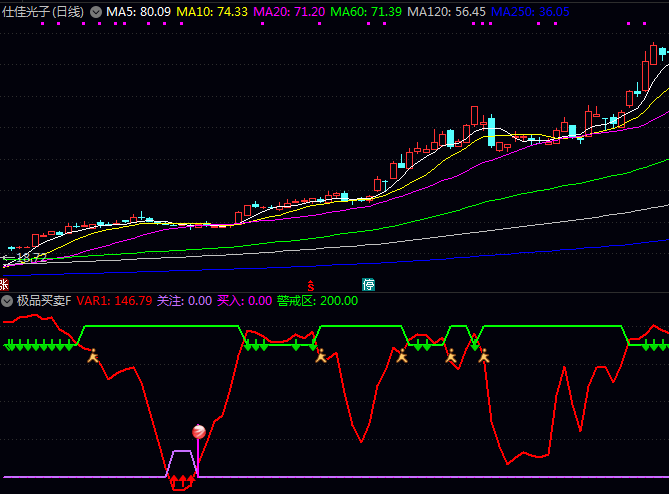Click the leftmost orange runner signal icon
Screen dimensions: 669x494
(93, 355)
